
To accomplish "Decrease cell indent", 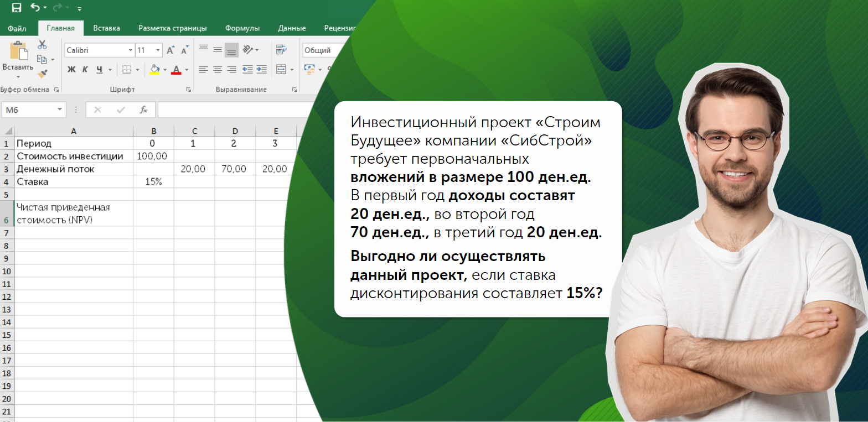I will click(247, 70).
